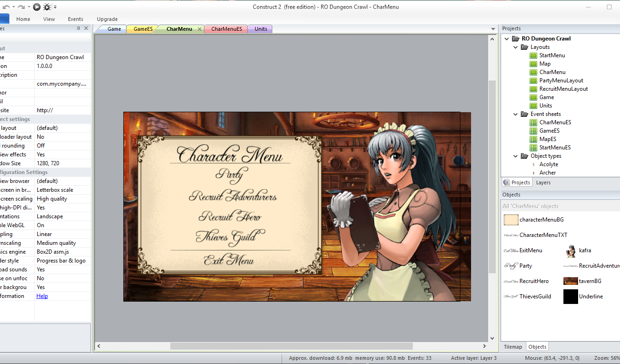Close the Properties panel
Viewport: 620px width, 364px height.
[x=86, y=28]
